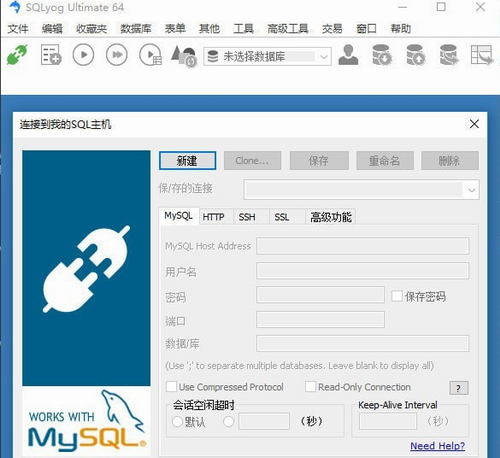Click the 删除 delete button
Image resolution: width=500 pixels, height=458 pixels.
(x=450, y=161)
